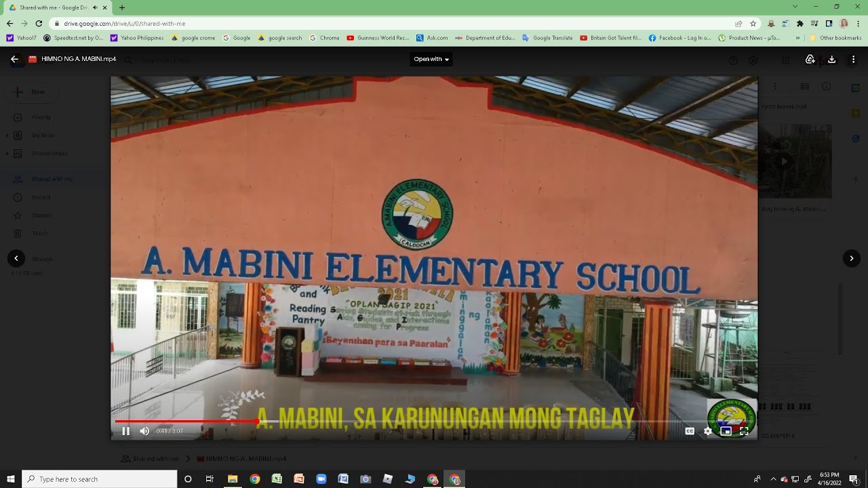Enter fullscreen video mode
This screenshot has width=868, height=488.
point(744,431)
